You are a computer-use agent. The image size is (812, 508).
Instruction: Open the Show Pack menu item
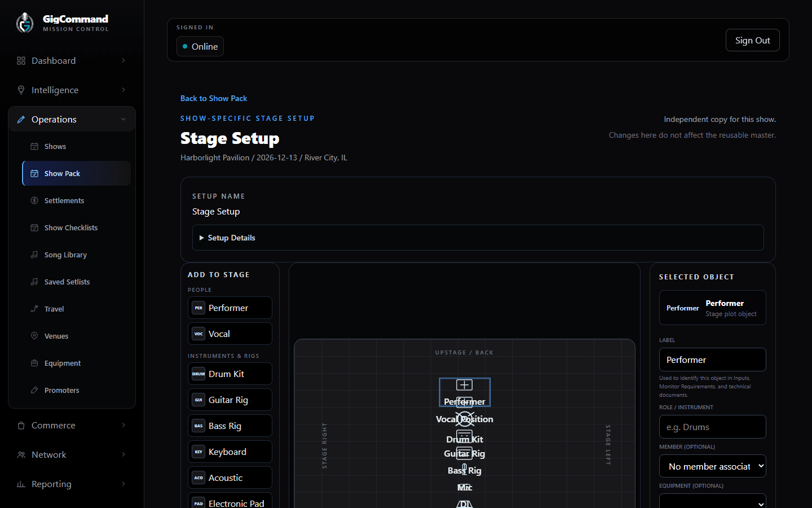77,173
